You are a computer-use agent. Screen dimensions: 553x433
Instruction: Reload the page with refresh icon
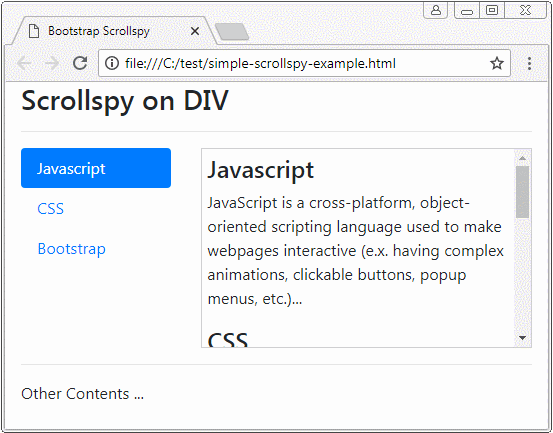click(80, 63)
